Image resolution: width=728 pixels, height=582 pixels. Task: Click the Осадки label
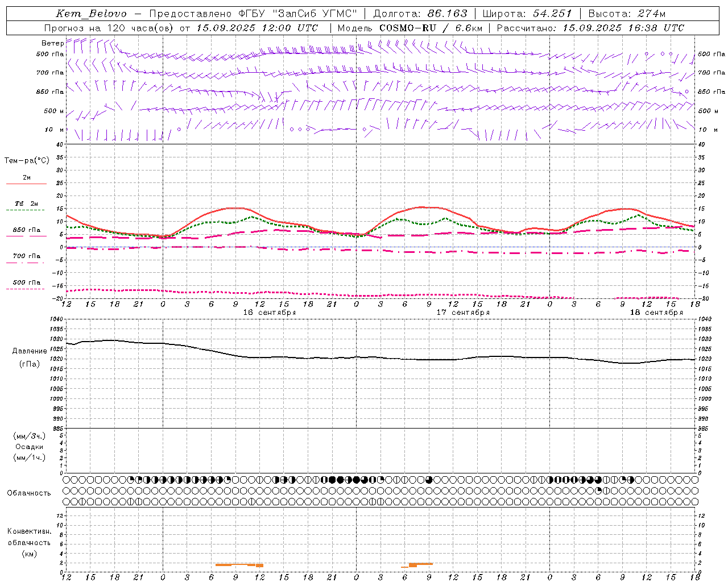(30, 447)
